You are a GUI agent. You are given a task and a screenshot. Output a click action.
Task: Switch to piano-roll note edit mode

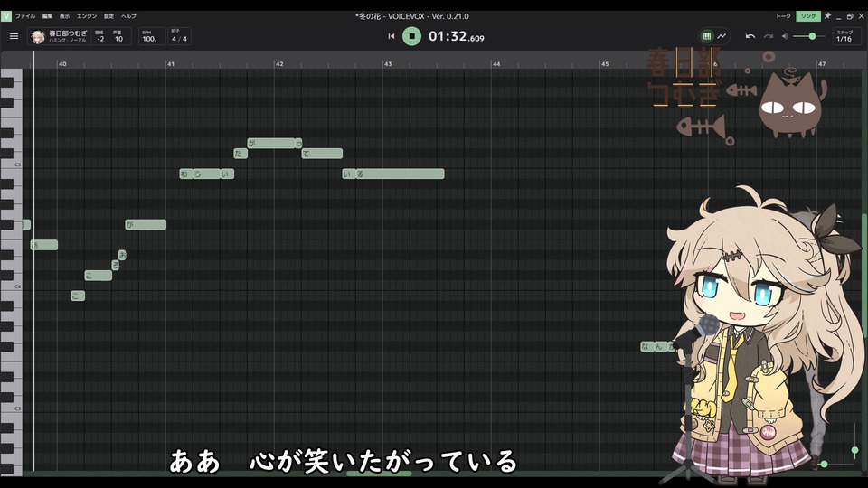pos(707,36)
